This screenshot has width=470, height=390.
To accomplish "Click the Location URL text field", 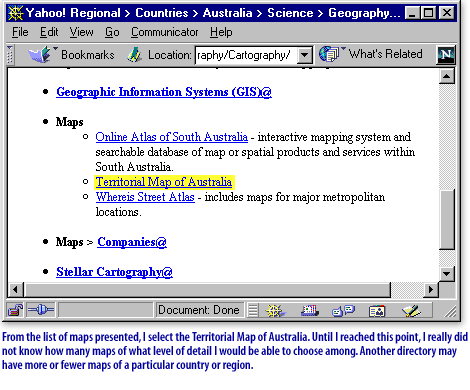I will pos(246,55).
